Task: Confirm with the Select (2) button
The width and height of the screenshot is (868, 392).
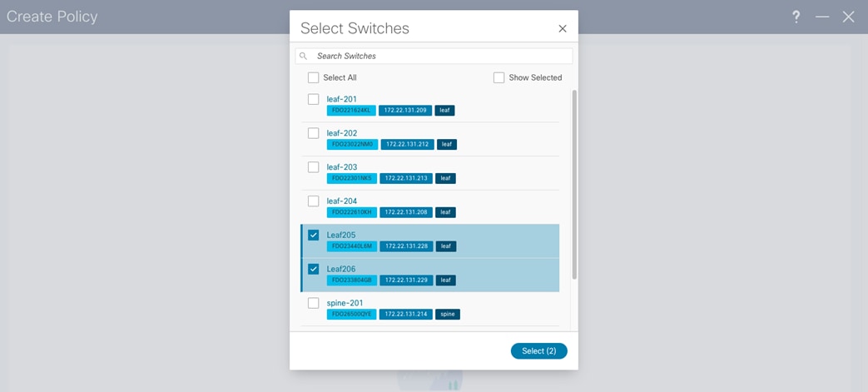Action: pyautogui.click(x=538, y=351)
